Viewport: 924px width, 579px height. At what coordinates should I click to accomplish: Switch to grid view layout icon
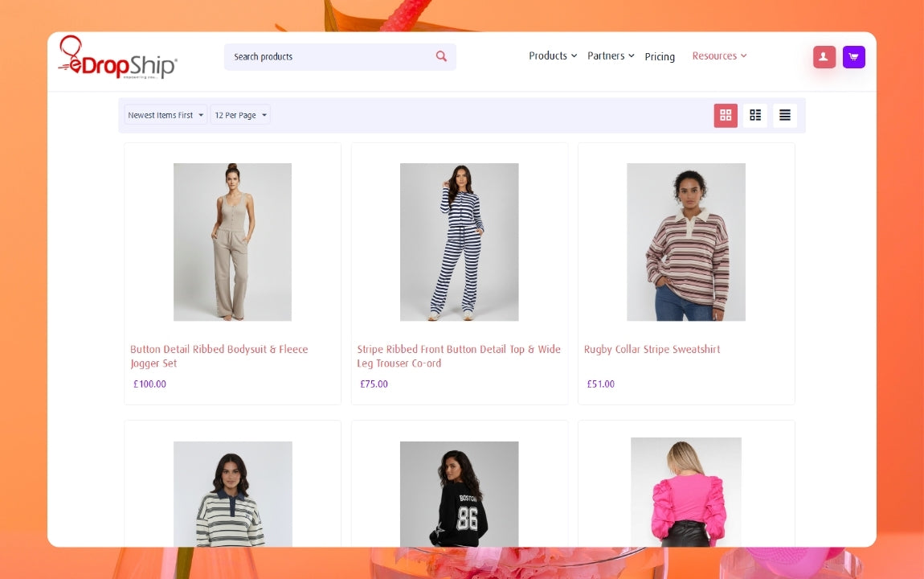tap(726, 115)
